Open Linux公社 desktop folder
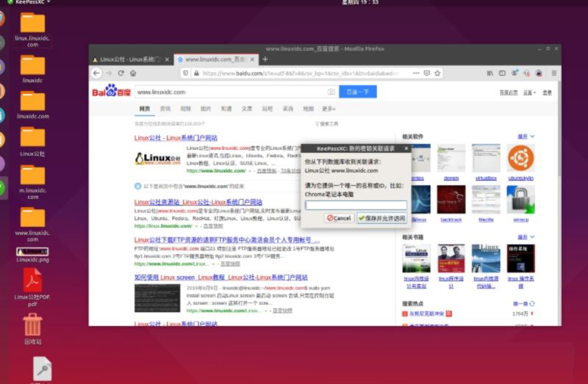 point(32,142)
